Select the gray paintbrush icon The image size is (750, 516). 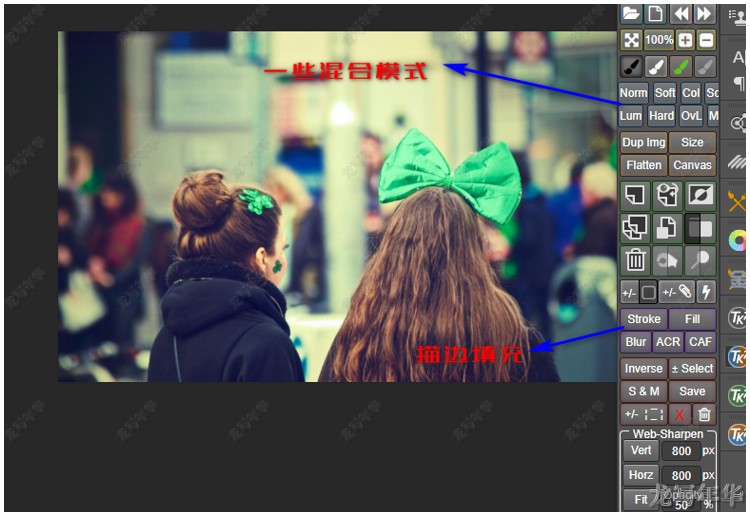705,67
